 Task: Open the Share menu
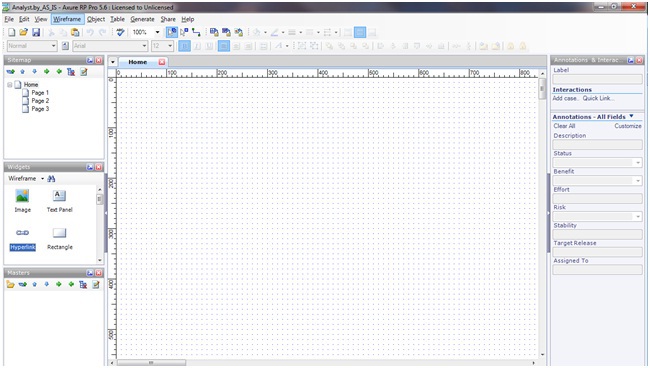(x=168, y=19)
